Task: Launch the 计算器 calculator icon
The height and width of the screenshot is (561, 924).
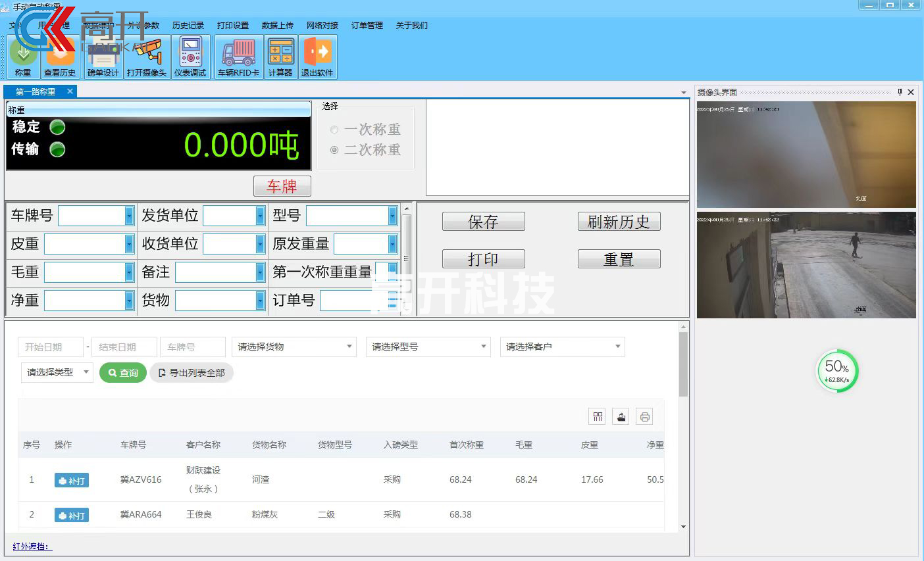Action: click(280, 57)
